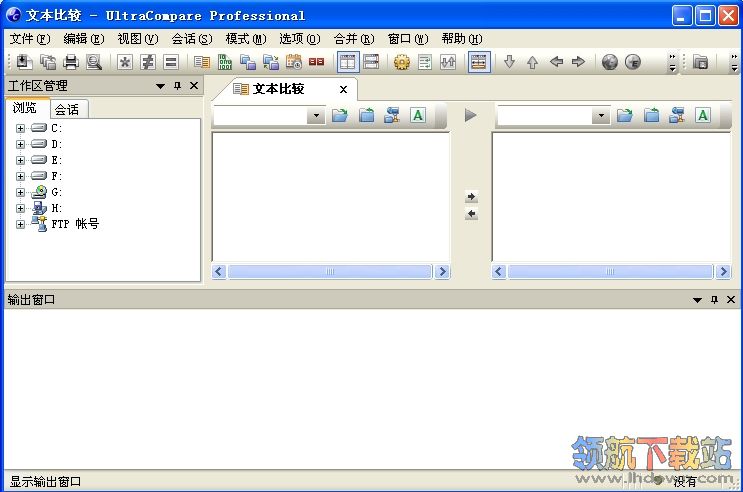This screenshot has width=743, height=492.
Task: Switch to text compare mode icon
Action: [x=202, y=62]
